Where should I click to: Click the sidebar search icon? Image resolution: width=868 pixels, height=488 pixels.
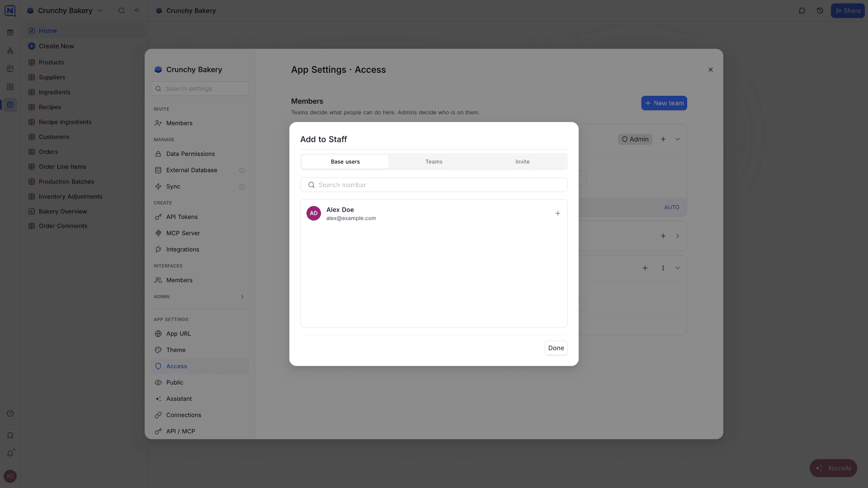(121, 10)
